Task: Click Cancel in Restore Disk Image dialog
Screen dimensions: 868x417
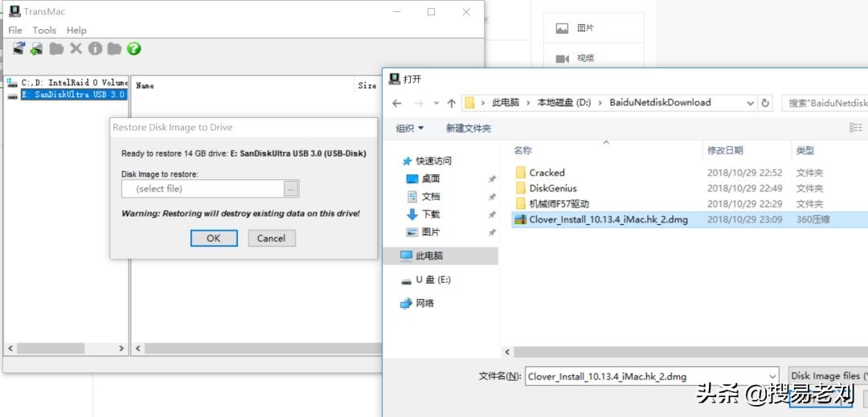Action: tap(272, 239)
